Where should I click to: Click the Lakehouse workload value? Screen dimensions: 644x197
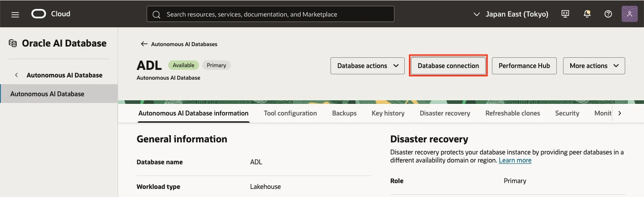pos(265,187)
